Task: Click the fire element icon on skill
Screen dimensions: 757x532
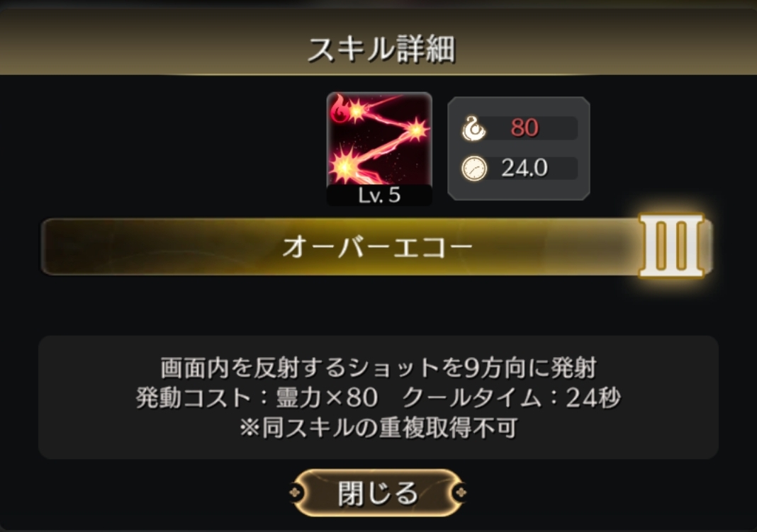Action: 339,108
